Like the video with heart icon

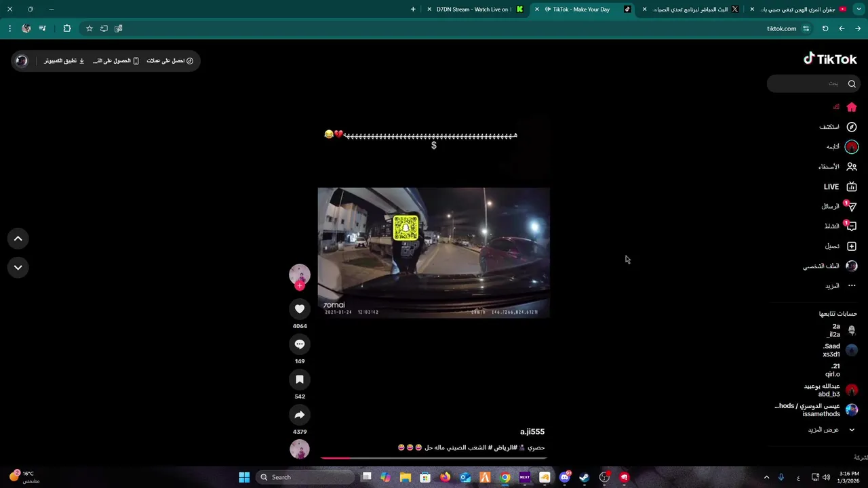pos(300,309)
